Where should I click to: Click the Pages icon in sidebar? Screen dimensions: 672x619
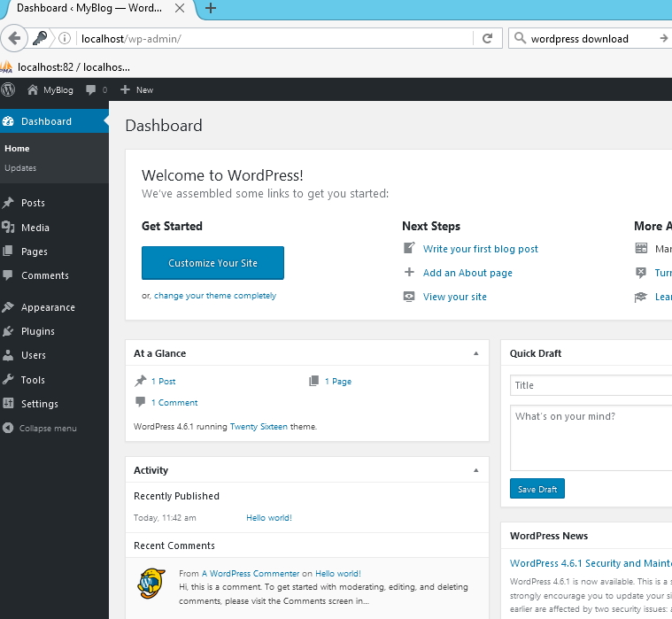[8, 251]
